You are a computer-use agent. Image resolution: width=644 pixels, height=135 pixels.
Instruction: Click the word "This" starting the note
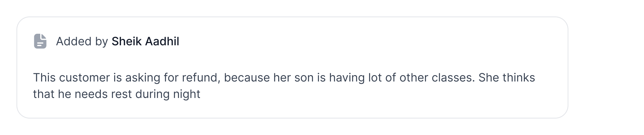[44, 78]
